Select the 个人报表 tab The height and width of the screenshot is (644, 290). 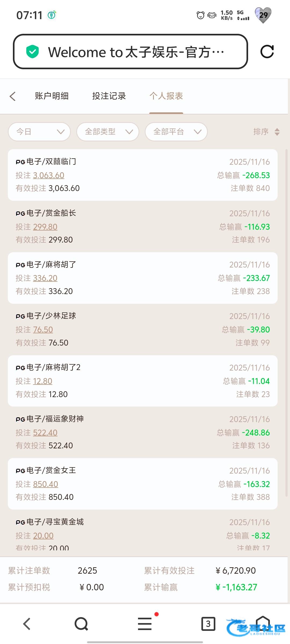click(x=166, y=96)
